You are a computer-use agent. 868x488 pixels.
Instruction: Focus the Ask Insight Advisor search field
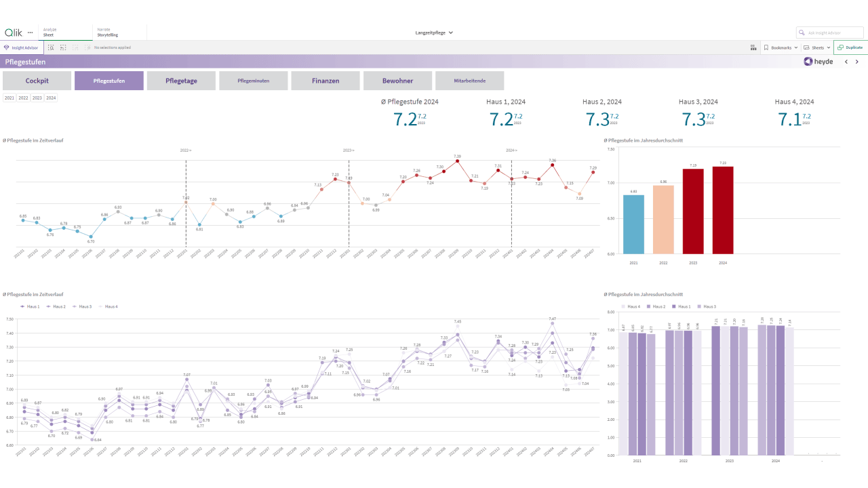tap(829, 33)
